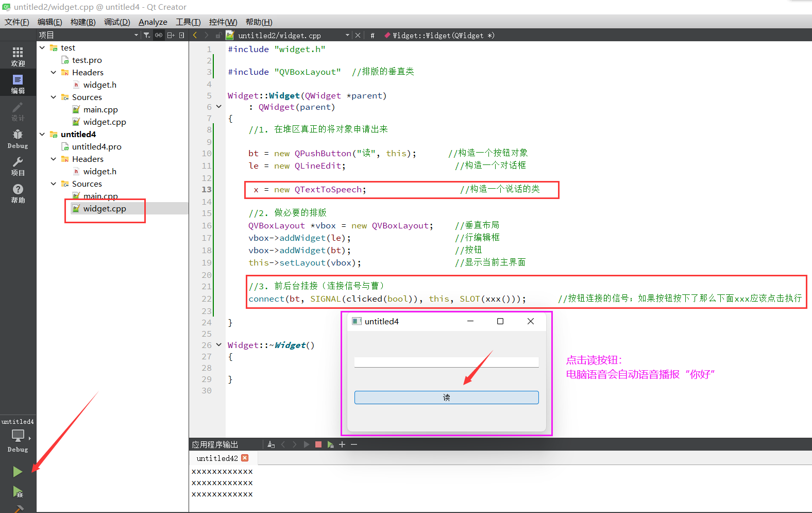The image size is (812, 513).
Task: Toggle synchronize with editor link icon
Action: [159, 35]
